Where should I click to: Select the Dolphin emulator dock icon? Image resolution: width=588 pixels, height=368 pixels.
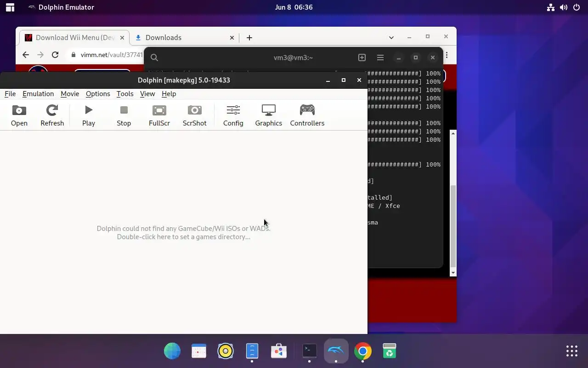click(x=336, y=351)
